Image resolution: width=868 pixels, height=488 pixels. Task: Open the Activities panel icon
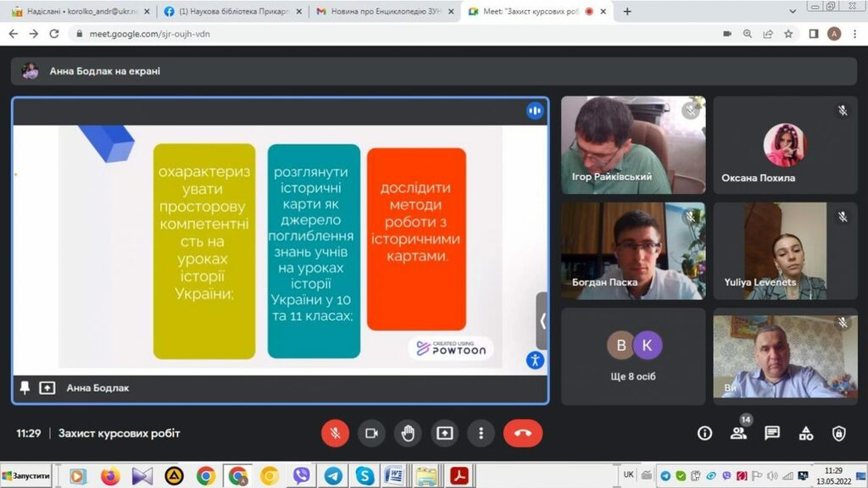pyautogui.click(x=805, y=433)
